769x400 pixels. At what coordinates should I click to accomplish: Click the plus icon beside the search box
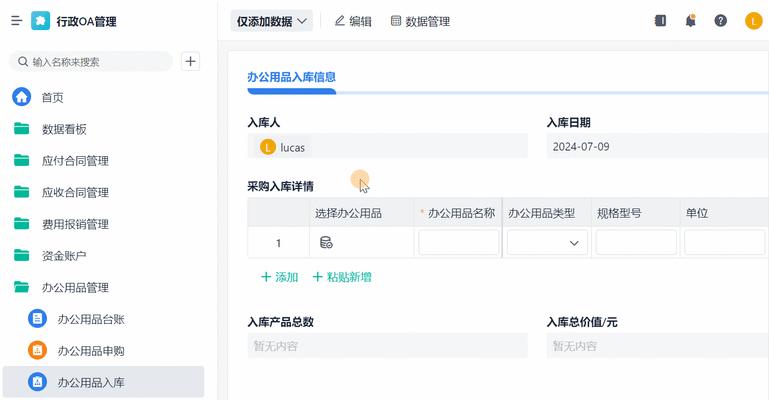point(190,61)
